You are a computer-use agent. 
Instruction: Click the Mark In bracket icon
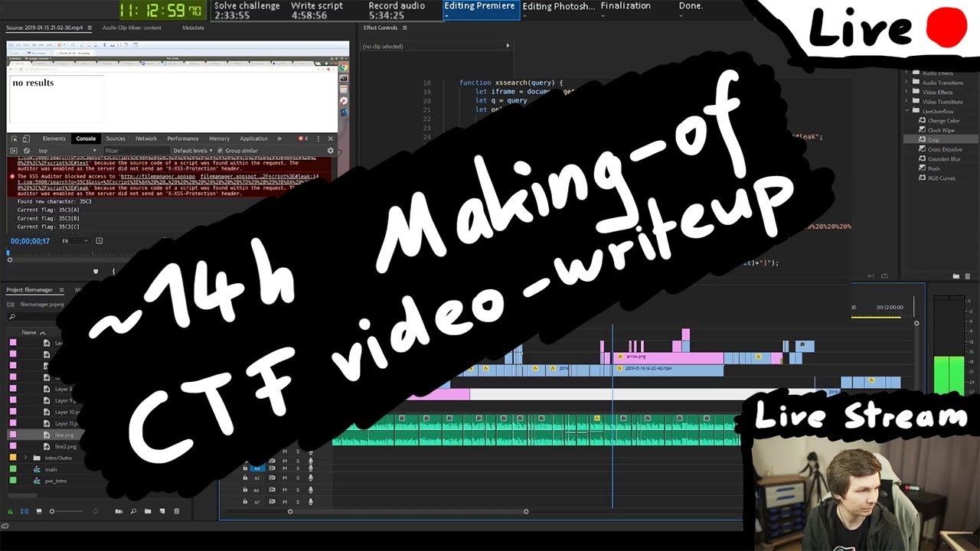coord(114,271)
